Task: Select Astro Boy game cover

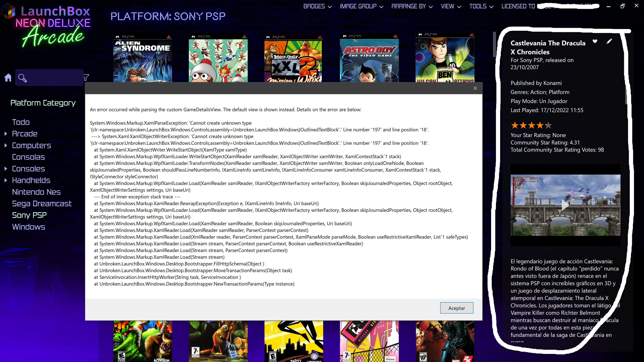Action: (369, 58)
